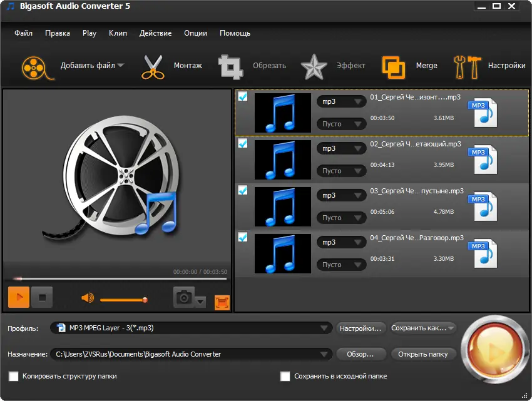Start playback with the orange play button

click(x=19, y=297)
